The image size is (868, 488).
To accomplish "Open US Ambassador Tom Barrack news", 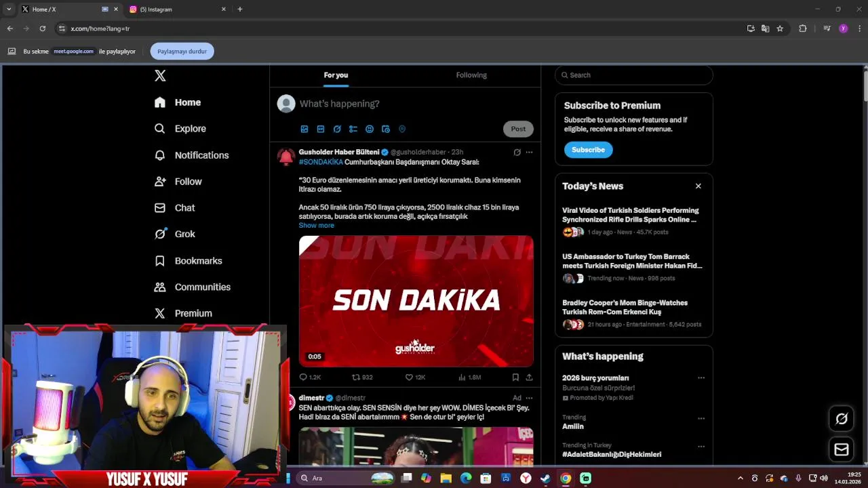I will click(x=633, y=267).
